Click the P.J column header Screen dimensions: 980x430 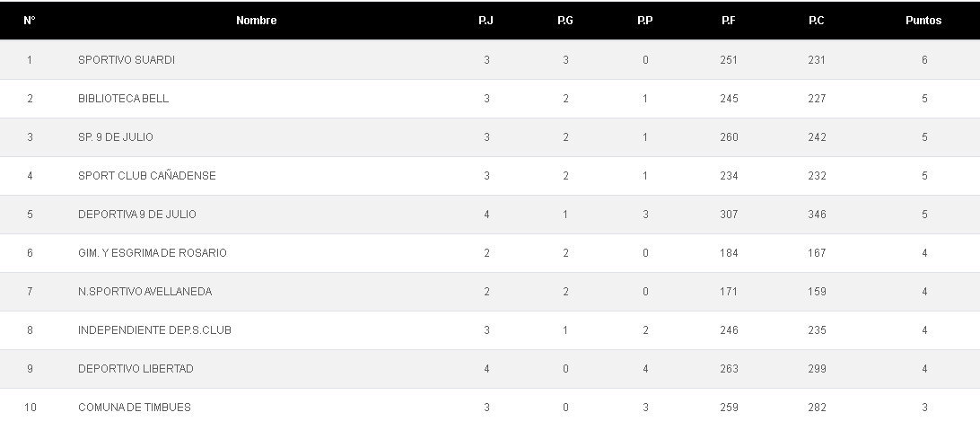(486, 21)
